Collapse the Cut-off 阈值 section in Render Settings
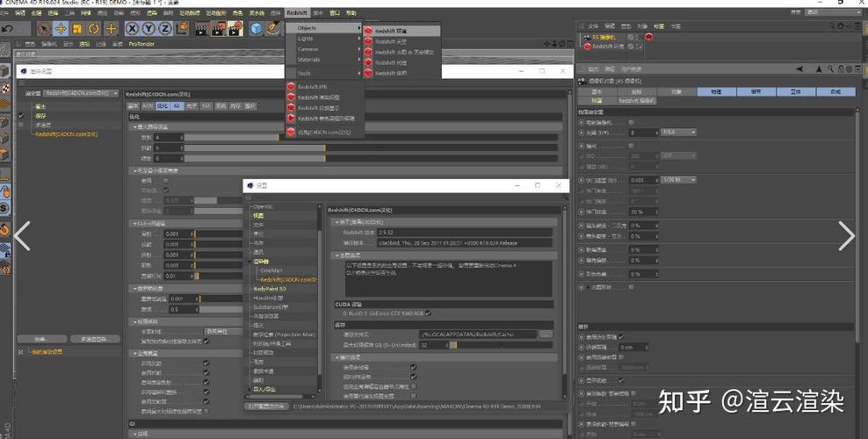The image size is (868, 439). click(135, 224)
